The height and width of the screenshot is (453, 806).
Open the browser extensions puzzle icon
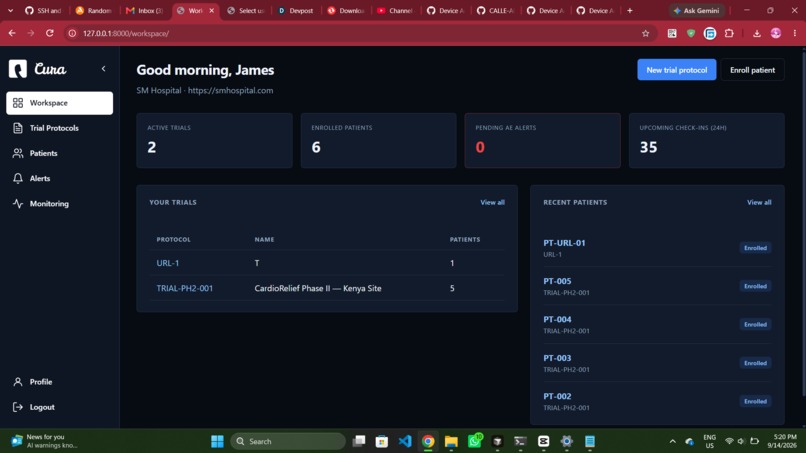click(729, 33)
